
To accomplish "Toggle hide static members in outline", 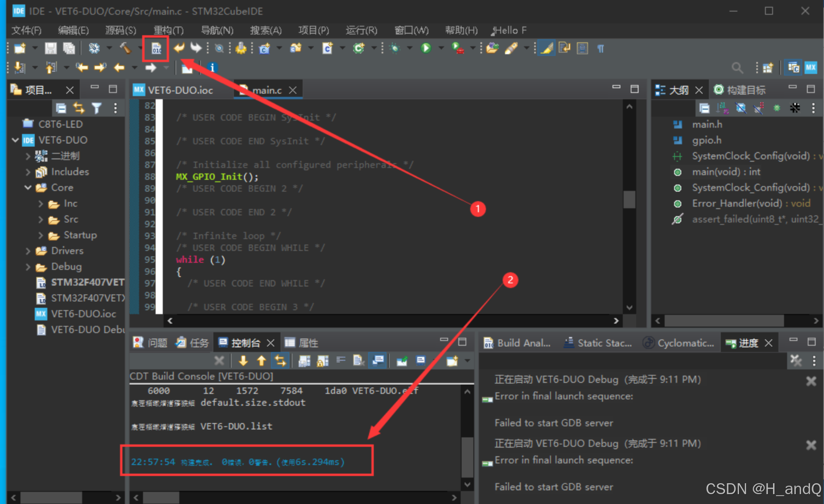I will (x=759, y=108).
